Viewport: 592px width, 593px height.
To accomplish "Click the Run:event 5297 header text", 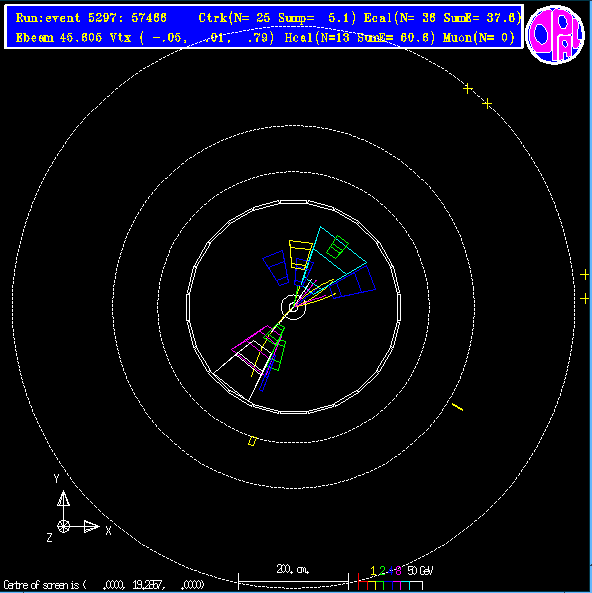I will coord(91,18).
